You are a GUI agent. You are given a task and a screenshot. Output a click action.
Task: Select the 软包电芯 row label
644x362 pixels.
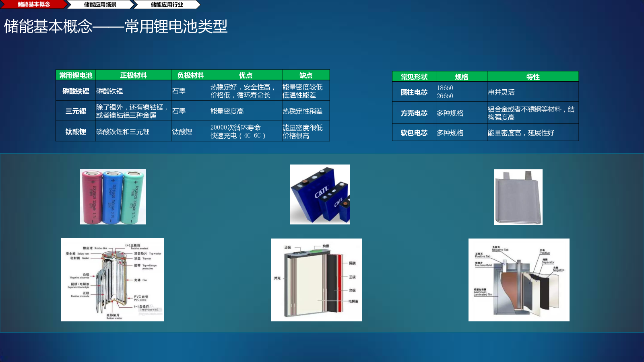tap(414, 133)
